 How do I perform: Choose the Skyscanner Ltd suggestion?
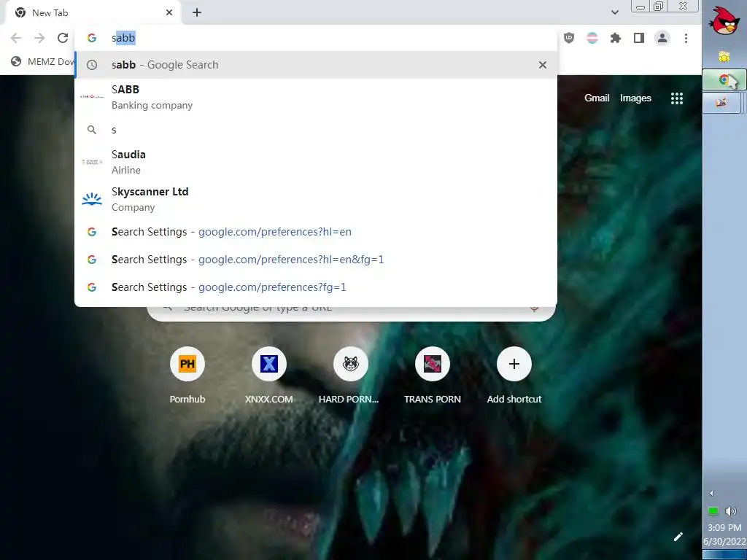(x=316, y=199)
